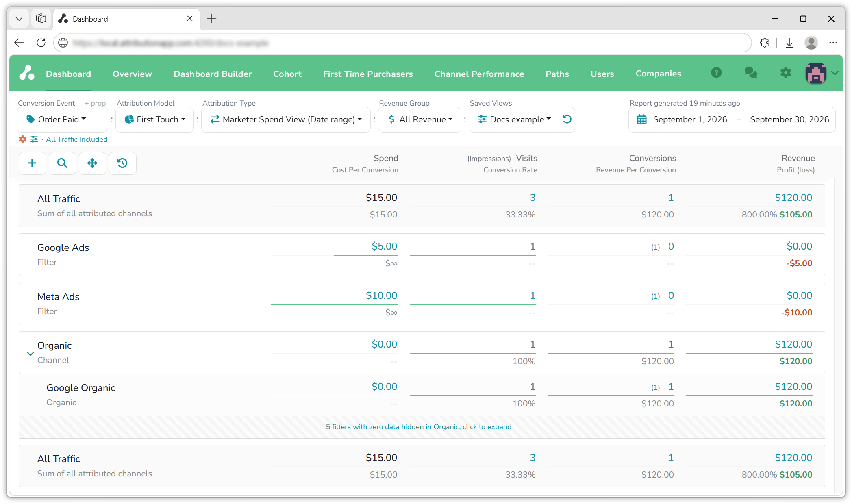Click the history clock button
The height and width of the screenshot is (504, 852).
coord(122,163)
